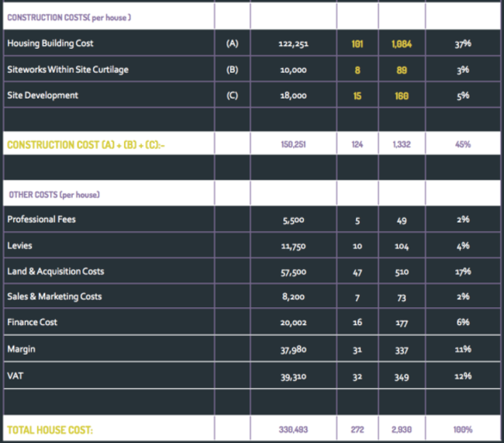Select the 'VAT' row label
The height and width of the screenshot is (443, 504).
click(x=15, y=376)
